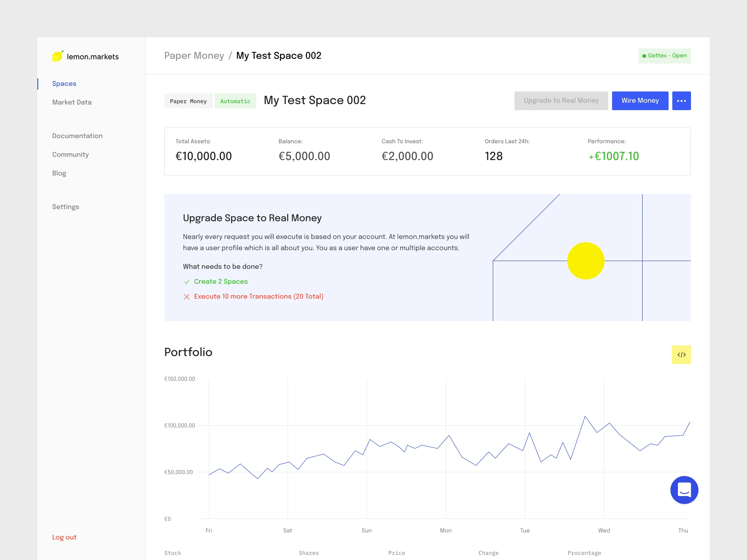Click the Upgrade Space to Real Money heading
Viewport: 747px width, 560px height.
pos(252,218)
